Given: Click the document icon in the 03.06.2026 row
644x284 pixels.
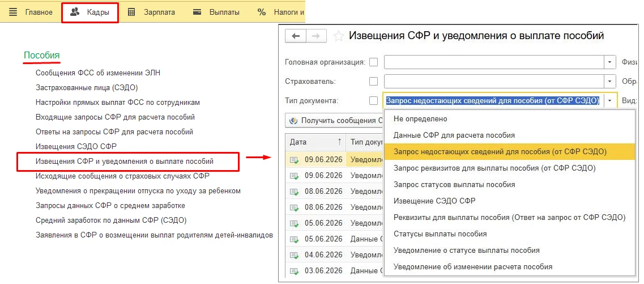Looking at the screenshot, I should [294, 272].
